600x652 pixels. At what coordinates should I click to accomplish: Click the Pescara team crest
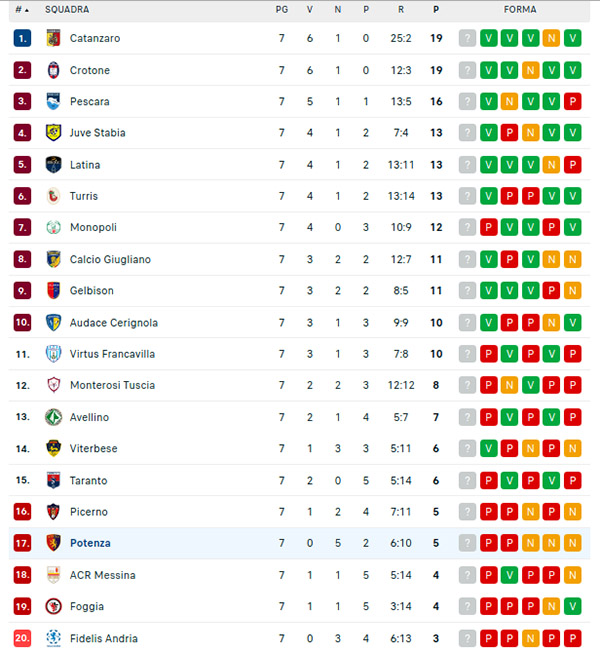(53, 101)
